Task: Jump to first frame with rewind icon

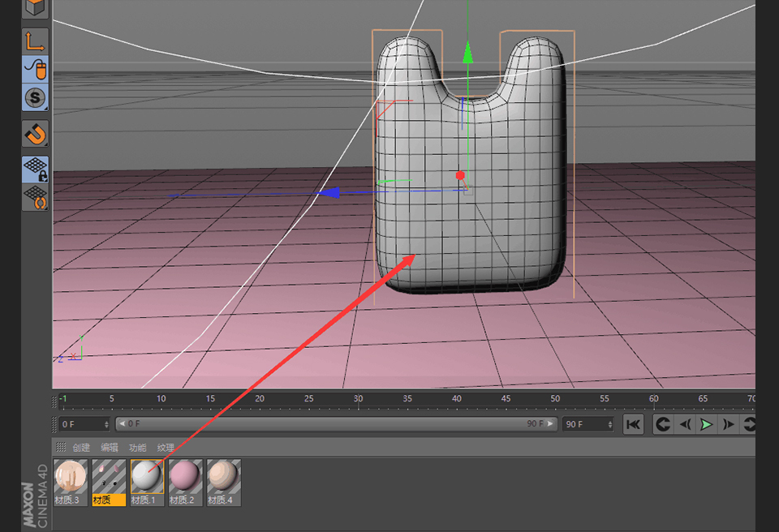Action: 633,423
